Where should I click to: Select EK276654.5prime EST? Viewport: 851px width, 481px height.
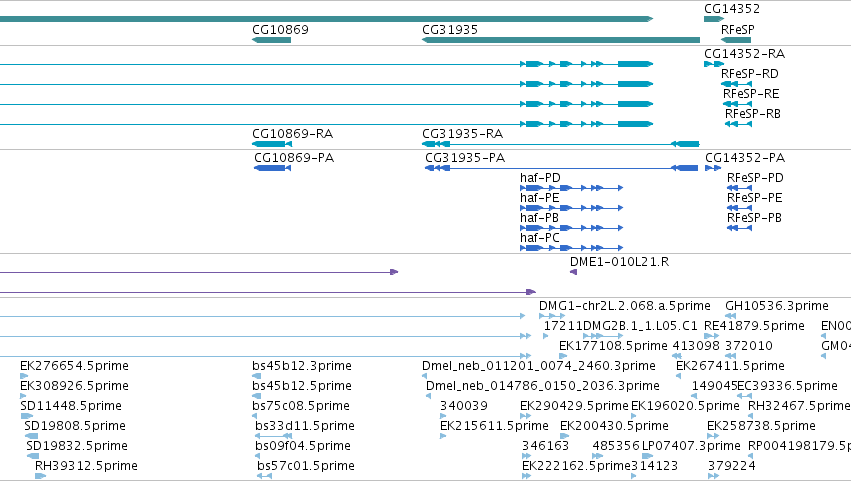coord(74,366)
